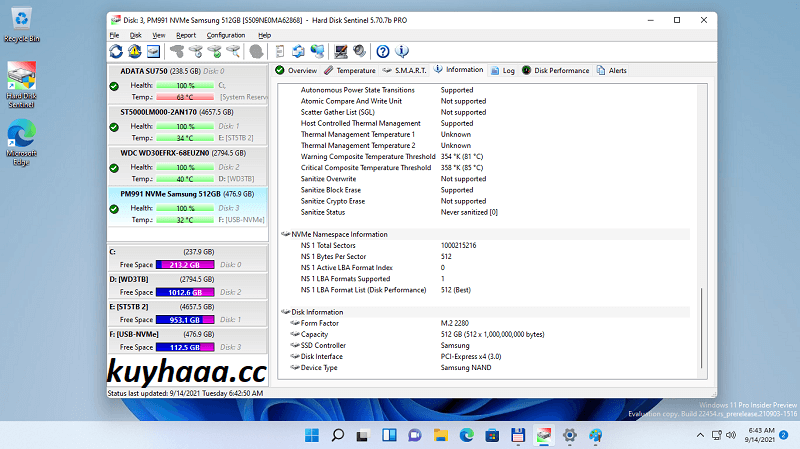The height and width of the screenshot is (449, 800).
Task: Open the Disk Performance tab
Action: tap(556, 70)
